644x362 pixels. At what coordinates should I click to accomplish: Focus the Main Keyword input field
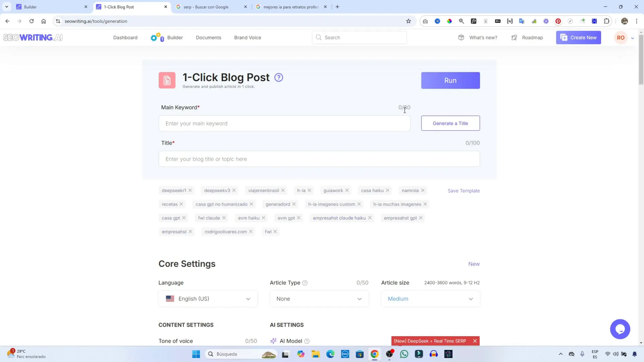pyautogui.click(x=284, y=123)
